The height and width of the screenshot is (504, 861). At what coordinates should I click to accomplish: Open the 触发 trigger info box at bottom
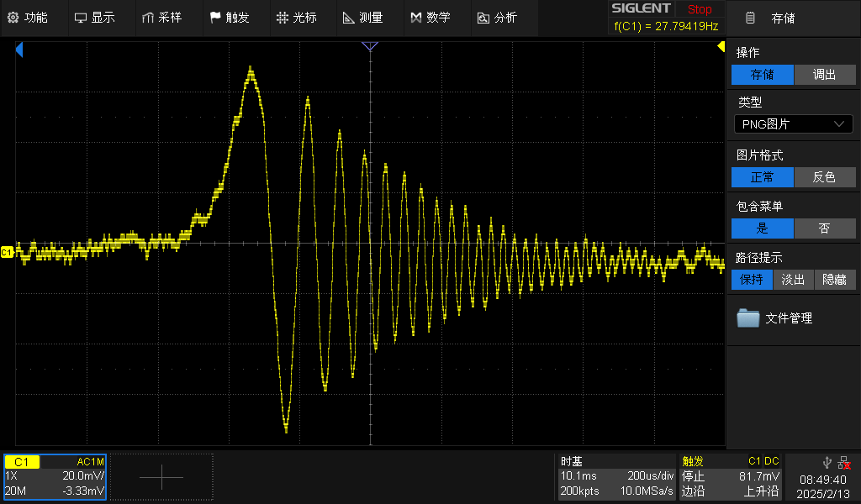click(x=730, y=476)
